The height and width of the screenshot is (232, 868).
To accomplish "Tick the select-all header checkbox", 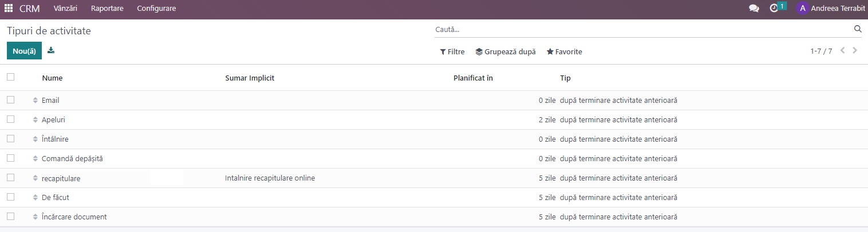I will pos(10,77).
